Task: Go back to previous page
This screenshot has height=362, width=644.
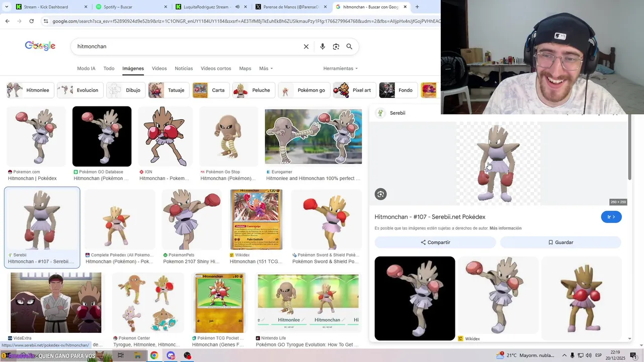Action: 7,21
